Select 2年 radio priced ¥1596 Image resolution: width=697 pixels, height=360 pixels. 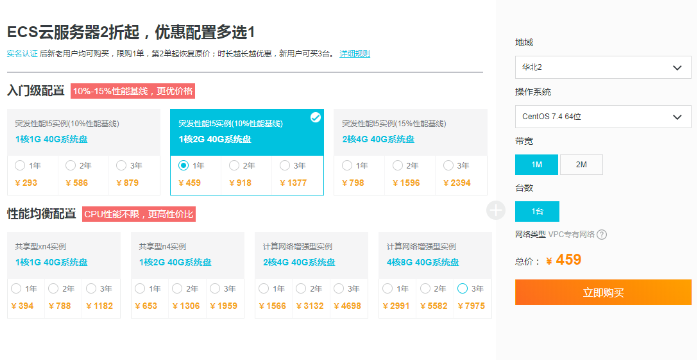pyautogui.click(x=397, y=166)
